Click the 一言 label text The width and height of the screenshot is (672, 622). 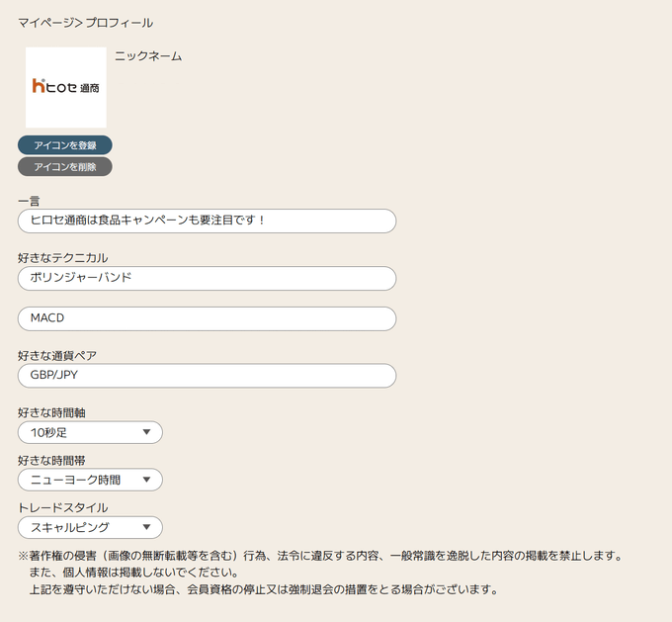click(29, 201)
